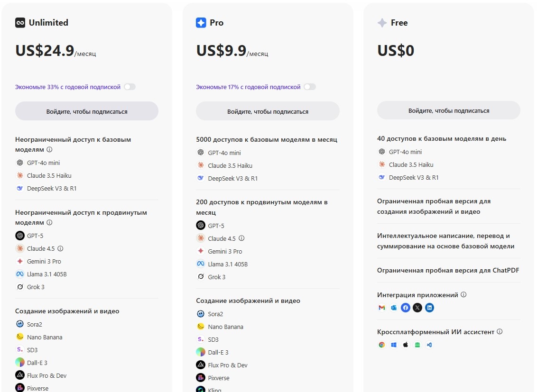
Task: Click the Windows platform icon
Action: tap(394, 345)
